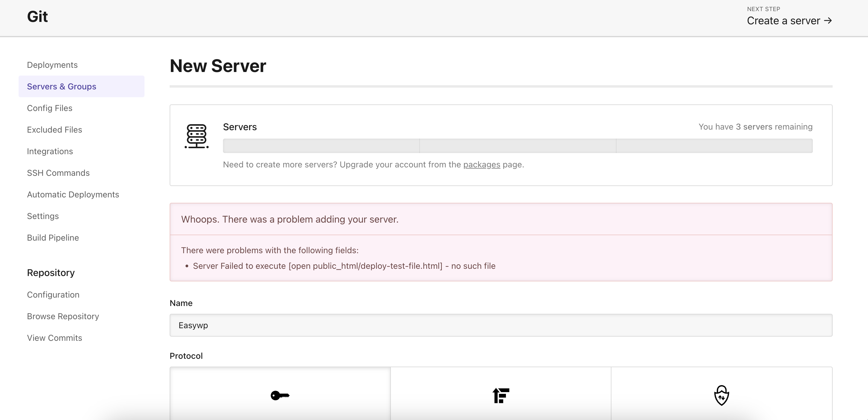Open Integrations page
This screenshot has width=868, height=420.
(x=50, y=151)
